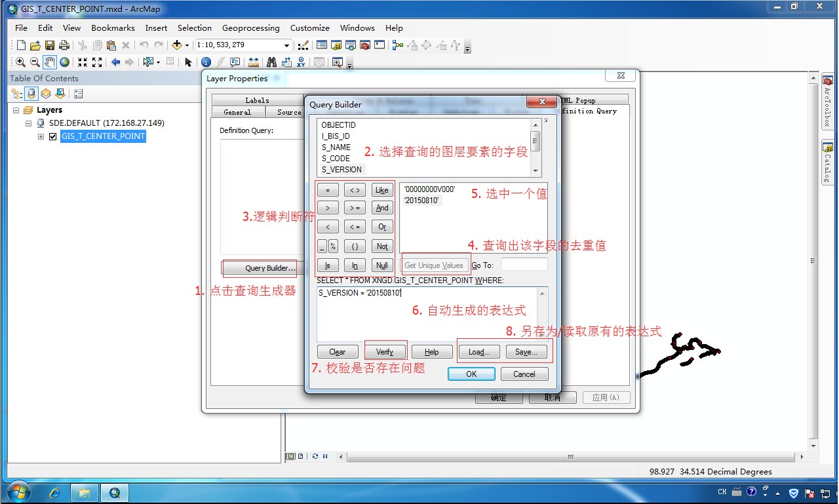
Task: Click the Go To XY icon
Action: coord(301,62)
